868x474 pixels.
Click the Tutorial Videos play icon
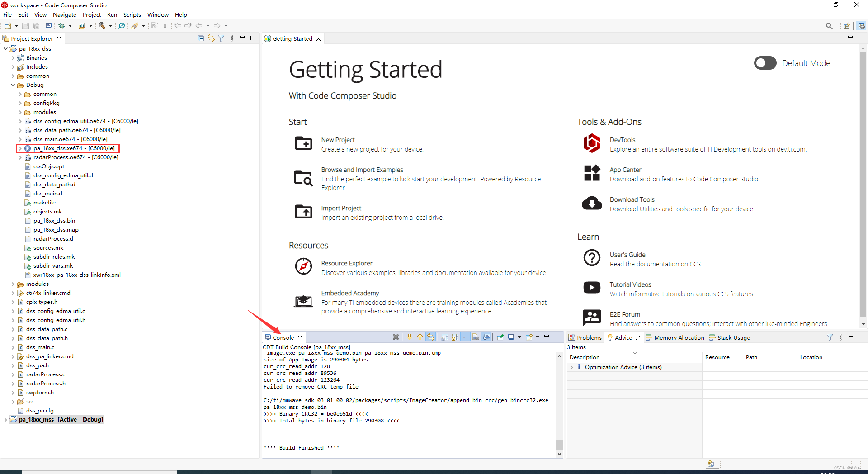tap(592, 288)
